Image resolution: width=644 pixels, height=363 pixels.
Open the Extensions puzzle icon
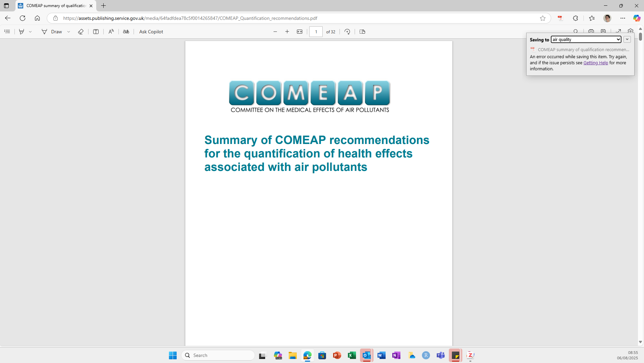(576, 18)
